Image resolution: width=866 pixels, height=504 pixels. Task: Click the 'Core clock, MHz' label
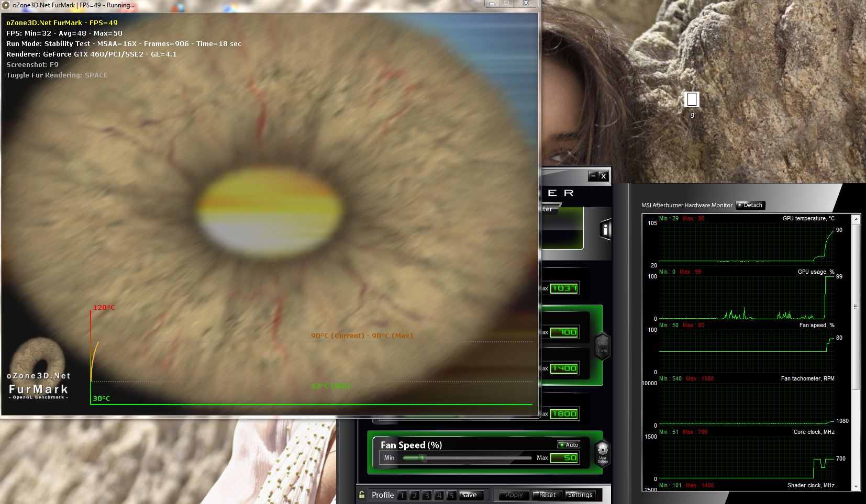(814, 432)
